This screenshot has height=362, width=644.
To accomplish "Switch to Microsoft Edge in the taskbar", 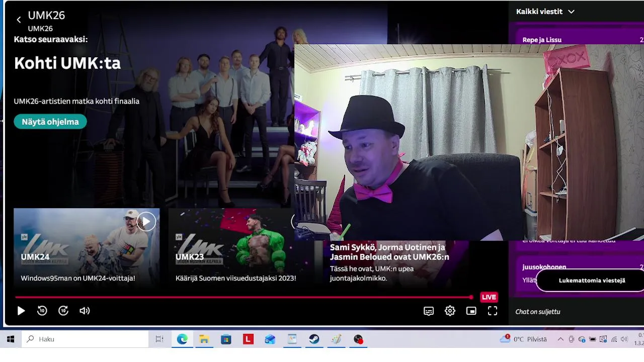I will 182,339.
